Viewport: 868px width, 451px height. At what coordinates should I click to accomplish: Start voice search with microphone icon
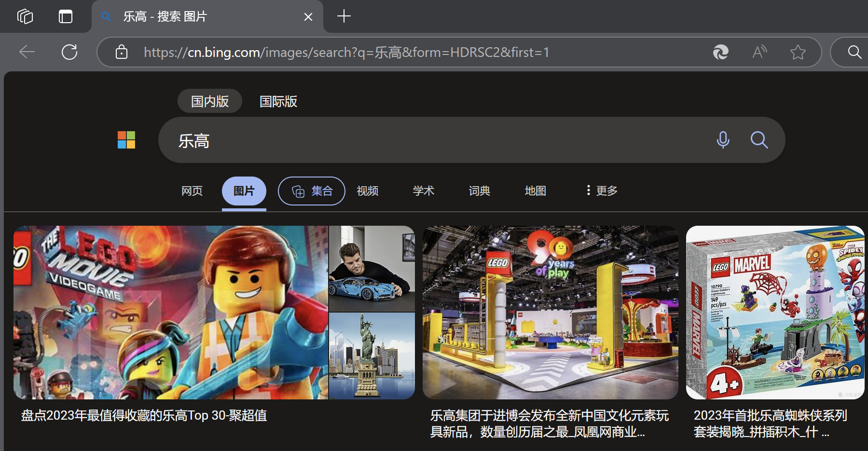pyautogui.click(x=723, y=140)
